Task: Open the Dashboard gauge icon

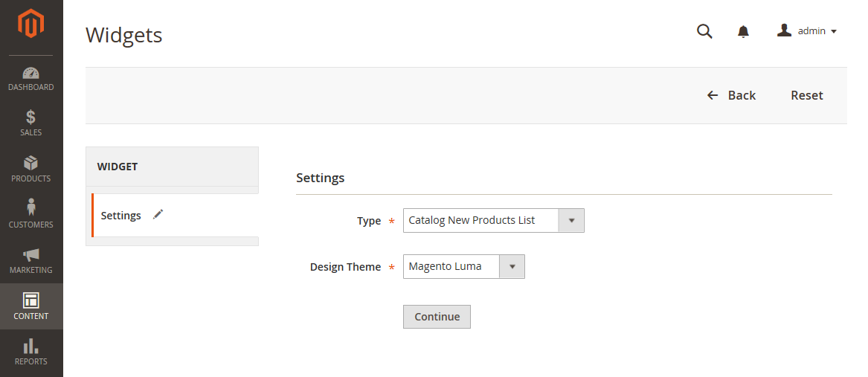Action: (31, 73)
